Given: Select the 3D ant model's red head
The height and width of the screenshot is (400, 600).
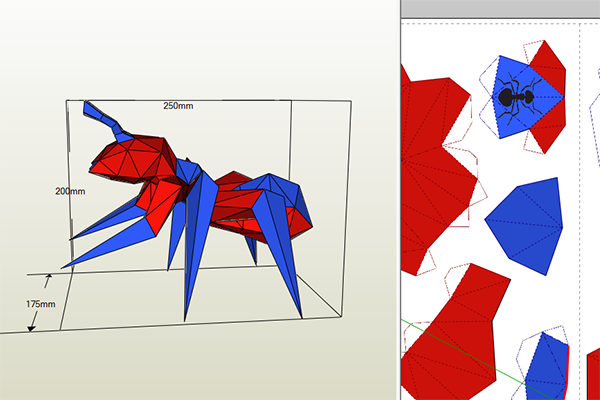Looking at the screenshot, I should click(x=134, y=161).
